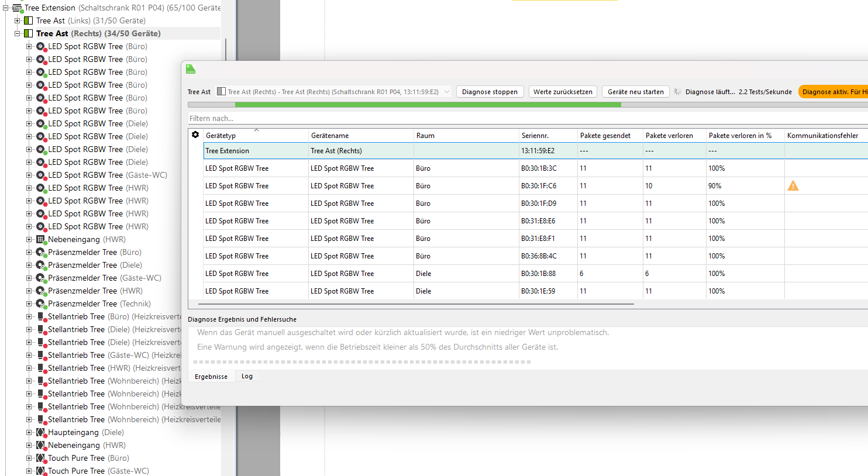Click the Präsenzmelder Tree (HWR) sensor icon
The image size is (868, 476).
point(40,291)
